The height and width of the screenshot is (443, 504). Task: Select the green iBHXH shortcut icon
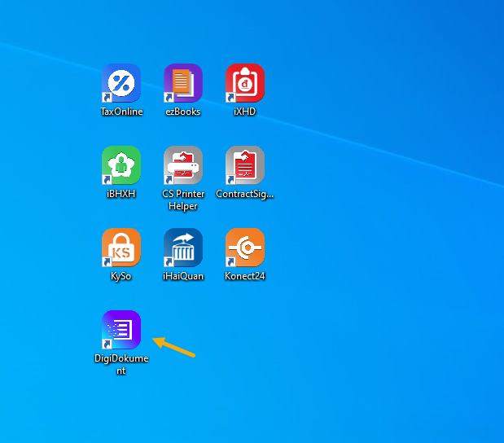pyautogui.click(x=121, y=165)
